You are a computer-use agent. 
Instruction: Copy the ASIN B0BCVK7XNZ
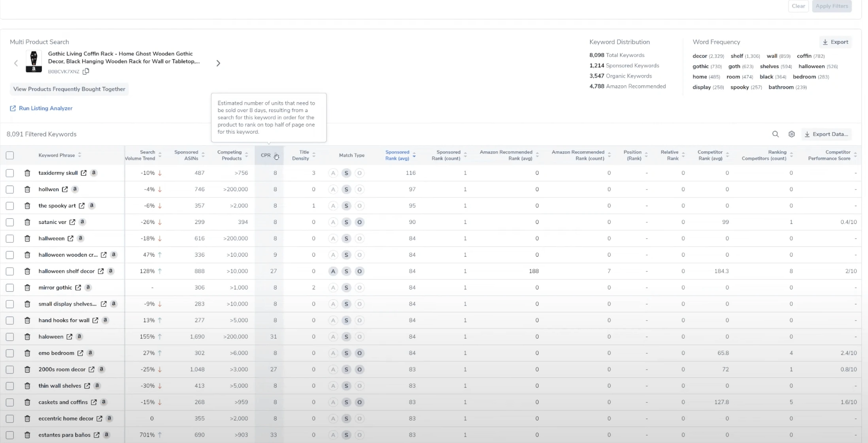[x=86, y=71]
